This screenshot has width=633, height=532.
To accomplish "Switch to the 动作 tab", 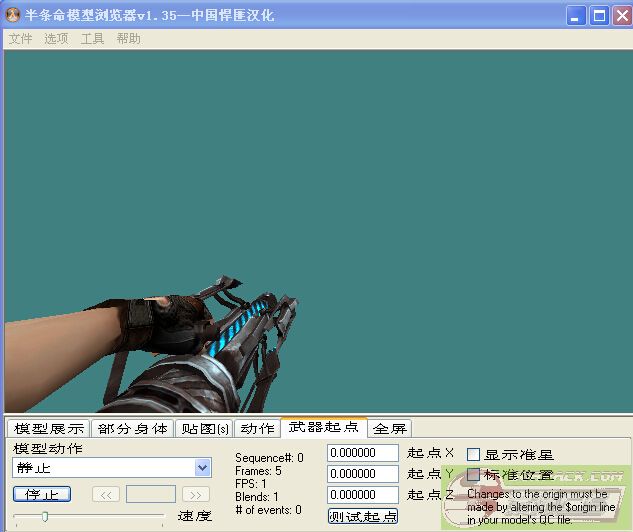I will pyautogui.click(x=256, y=428).
